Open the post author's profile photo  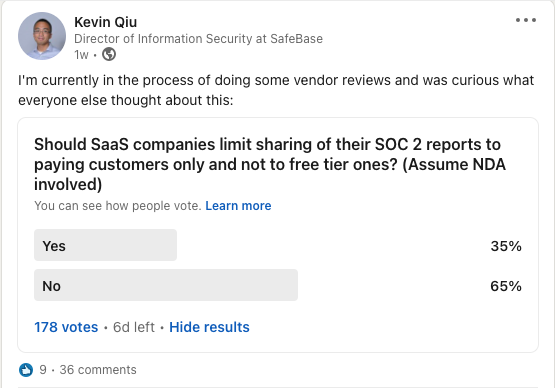pos(42,36)
